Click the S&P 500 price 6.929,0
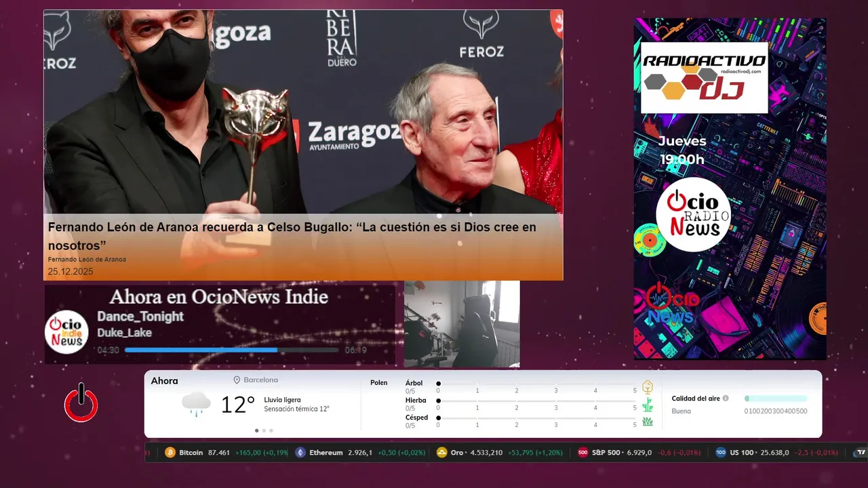 [639, 453]
